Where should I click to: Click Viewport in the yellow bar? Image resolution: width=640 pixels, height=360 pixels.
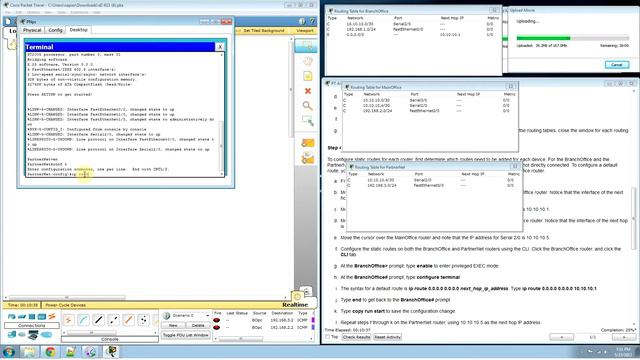[x=304, y=31]
